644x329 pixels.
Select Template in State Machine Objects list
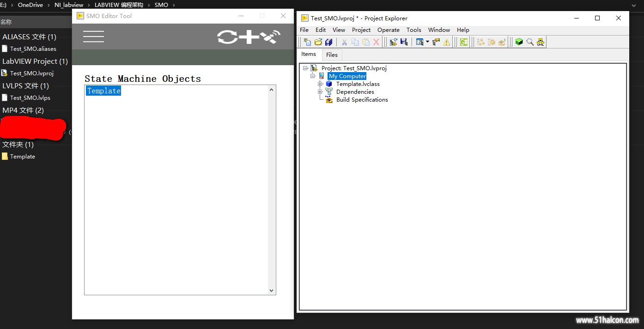pos(103,91)
